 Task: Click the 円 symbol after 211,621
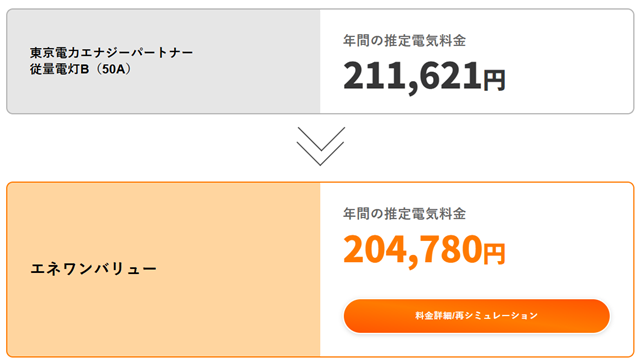494,80
